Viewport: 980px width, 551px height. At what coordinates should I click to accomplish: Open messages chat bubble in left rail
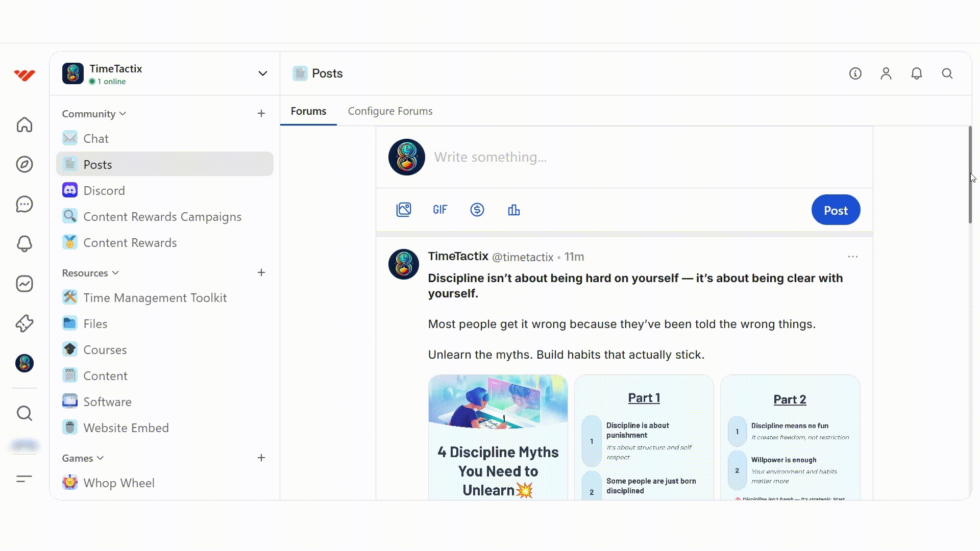pos(24,204)
